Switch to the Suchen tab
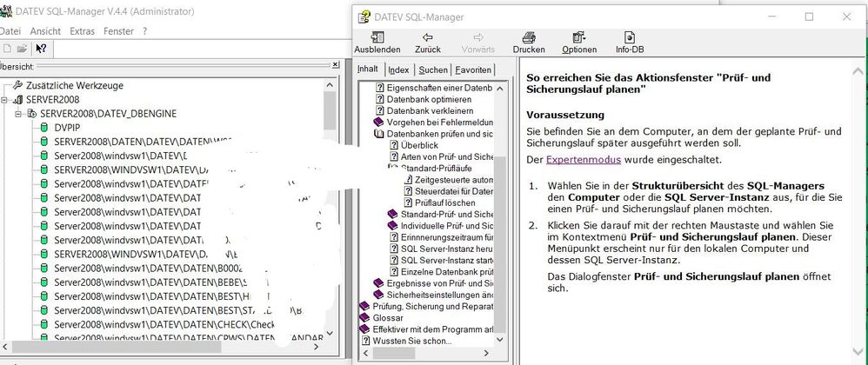Screen dimensions: 868x365 click(432, 70)
